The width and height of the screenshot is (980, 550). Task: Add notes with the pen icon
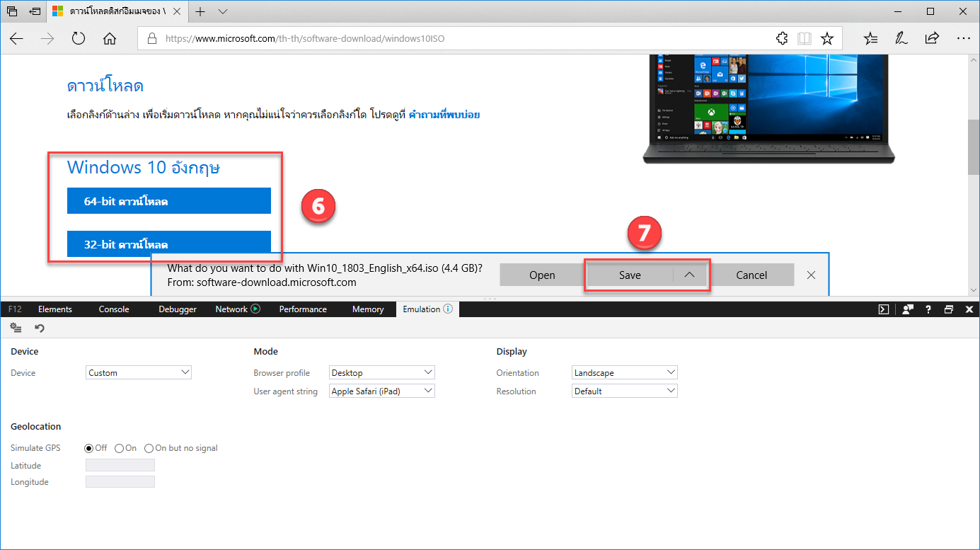coord(901,39)
